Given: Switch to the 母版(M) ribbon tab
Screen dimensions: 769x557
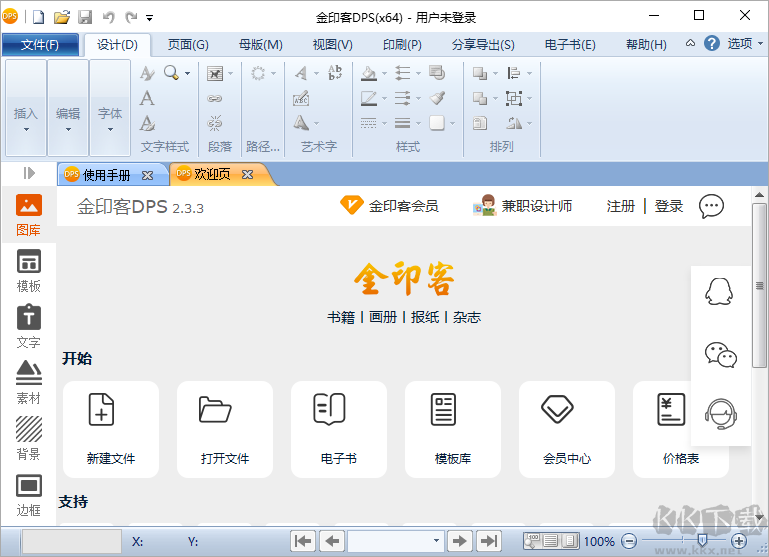Looking at the screenshot, I should (260, 45).
